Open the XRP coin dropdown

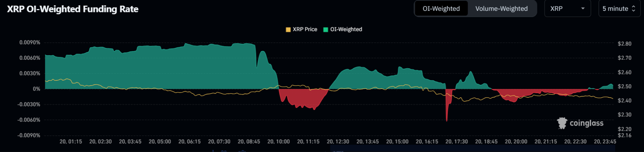click(x=567, y=9)
